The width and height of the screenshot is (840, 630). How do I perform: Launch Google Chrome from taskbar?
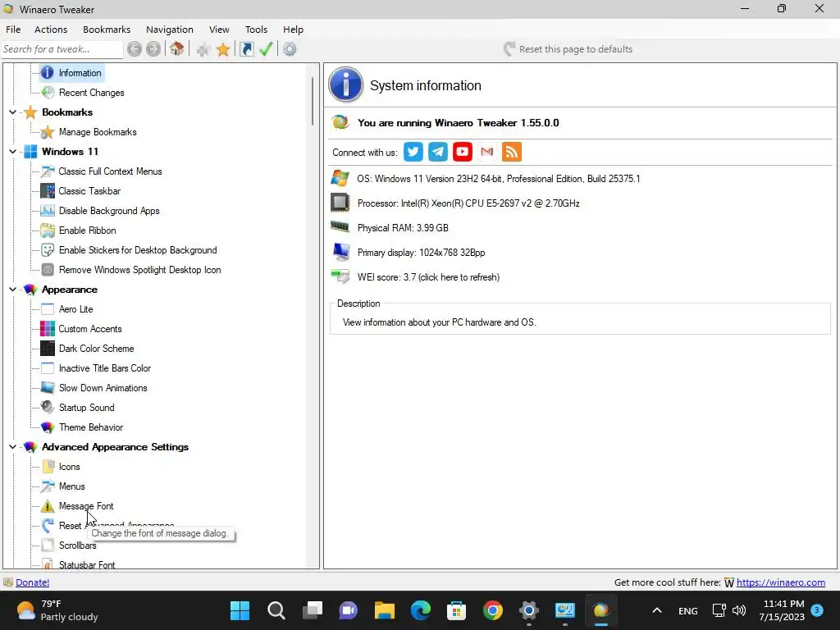tap(492, 610)
